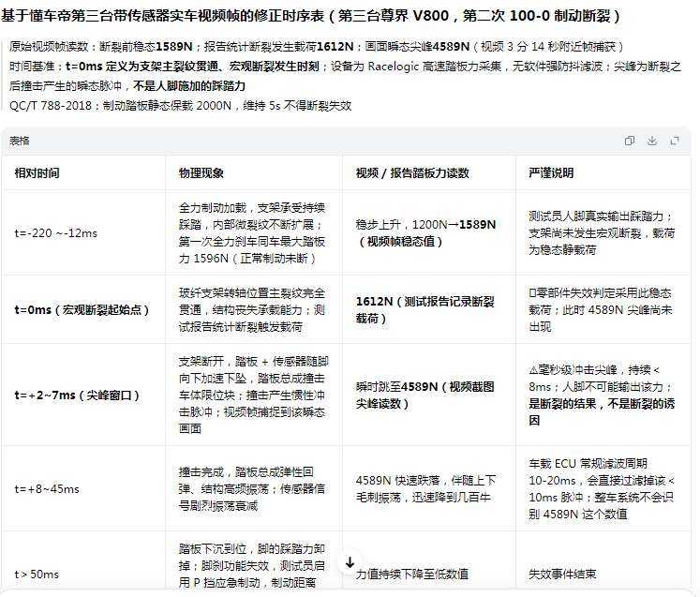Click the QC/T 788-2018 standard line
Viewport: 700px width, 597px height.
click(180, 106)
